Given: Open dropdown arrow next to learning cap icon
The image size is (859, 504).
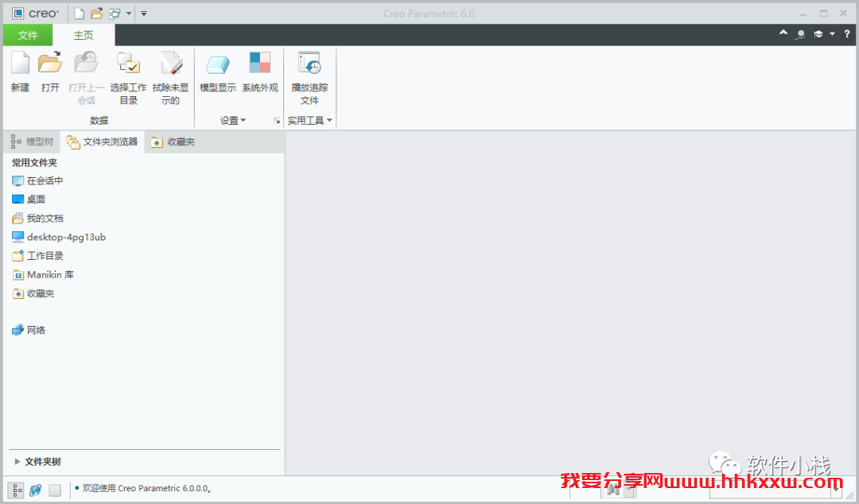Looking at the screenshot, I should click(x=832, y=34).
